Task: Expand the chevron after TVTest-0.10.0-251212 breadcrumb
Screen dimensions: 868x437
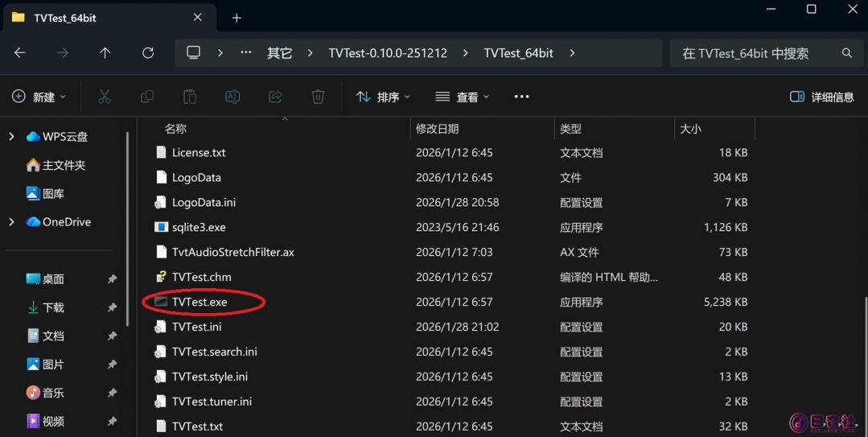Action: point(465,53)
